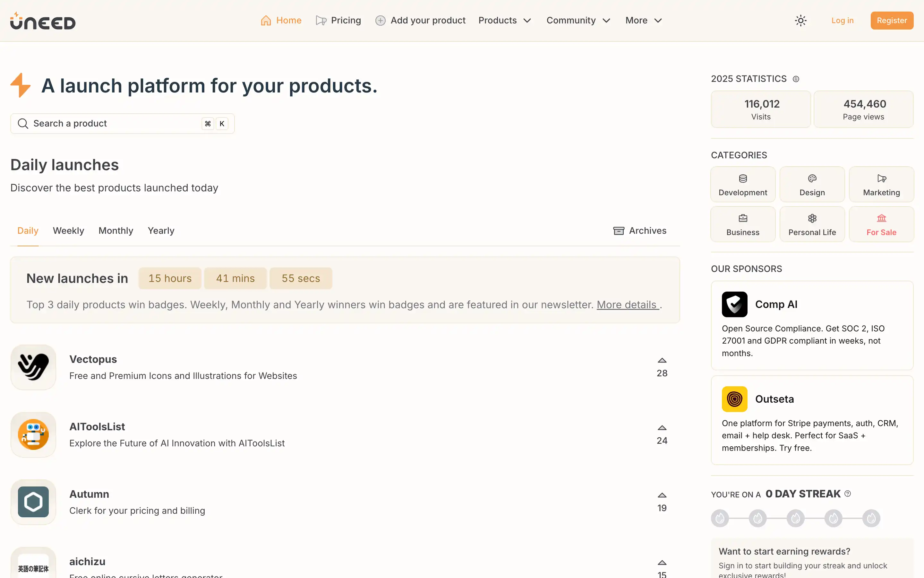Click the Comp AI shield logo

tap(735, 304)
